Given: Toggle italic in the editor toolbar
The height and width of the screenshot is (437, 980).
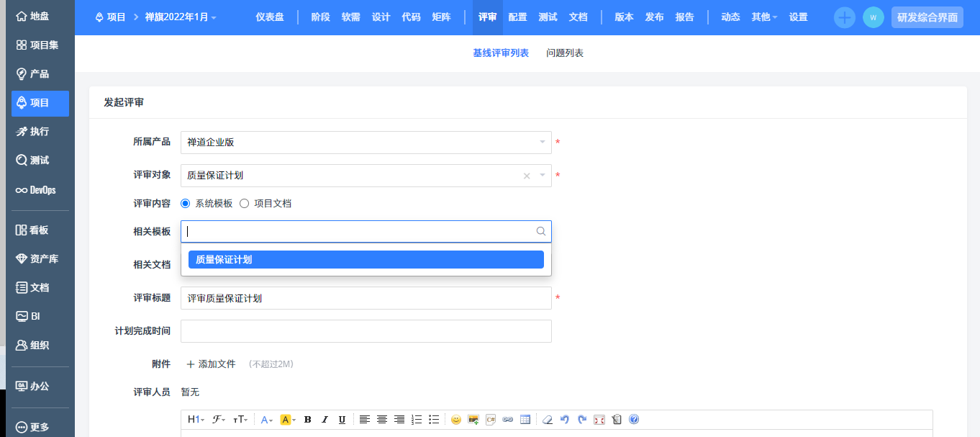Looking at the screenshot, I should [325, 420].
